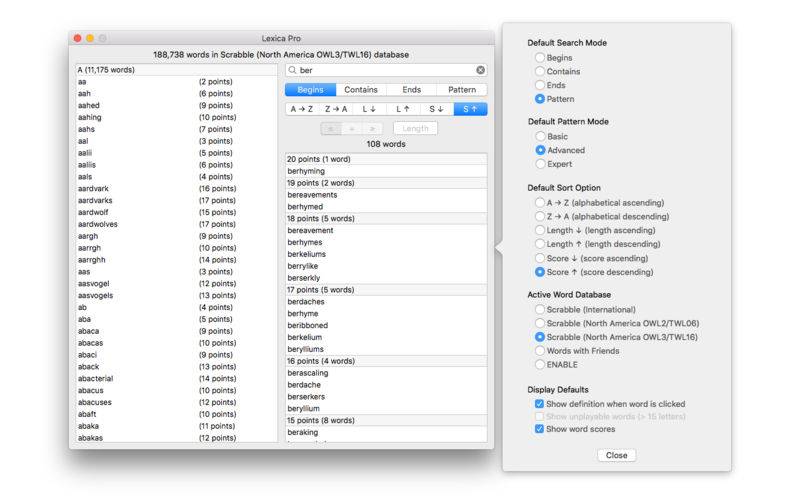This screenshot has width=800, height=500.
Task: Click the word 'berascaling' in results
Action: 308,373
